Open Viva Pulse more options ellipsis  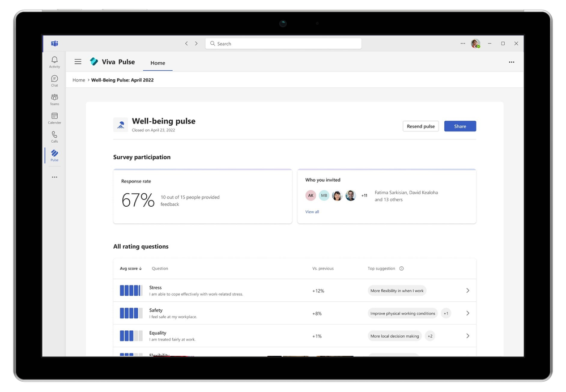click(512, 62)
